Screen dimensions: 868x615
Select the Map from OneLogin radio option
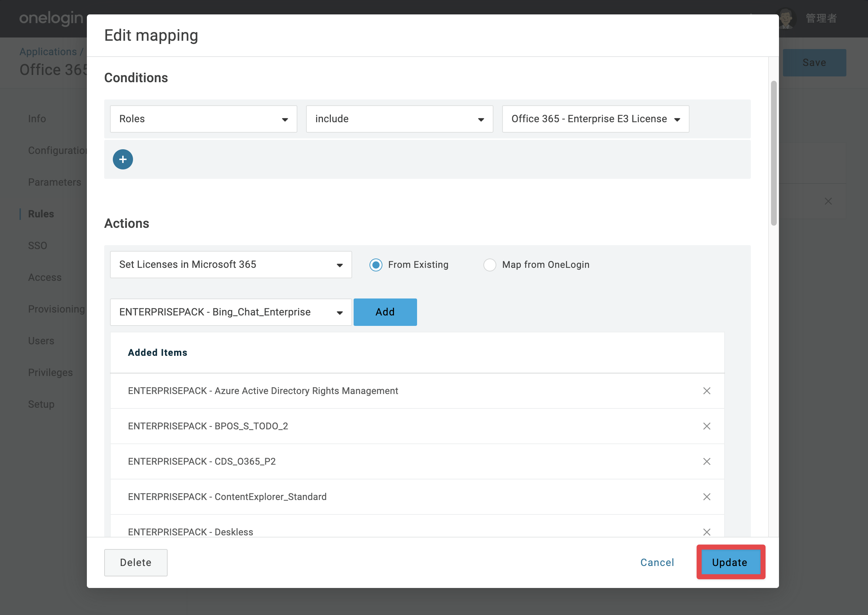tap(490, 265)
